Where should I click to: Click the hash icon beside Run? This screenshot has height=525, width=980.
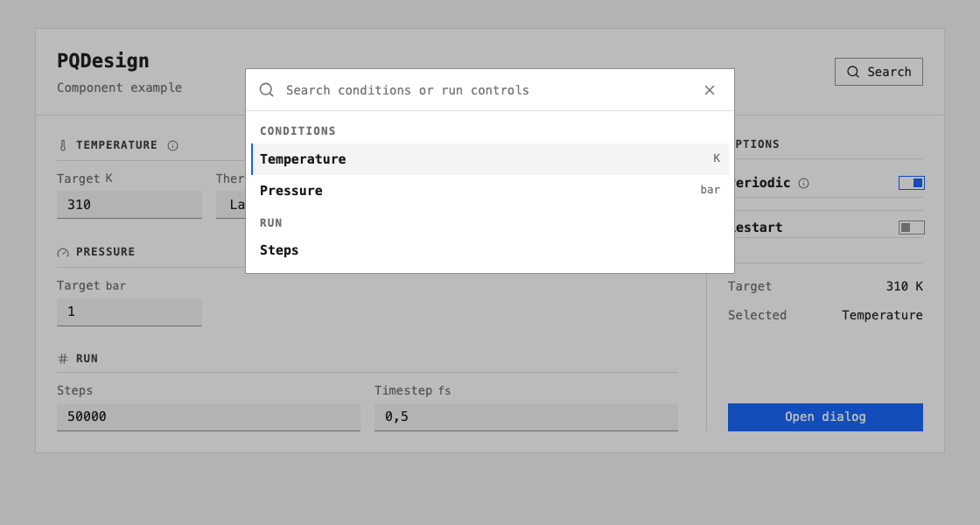click(x=63, y=359)
